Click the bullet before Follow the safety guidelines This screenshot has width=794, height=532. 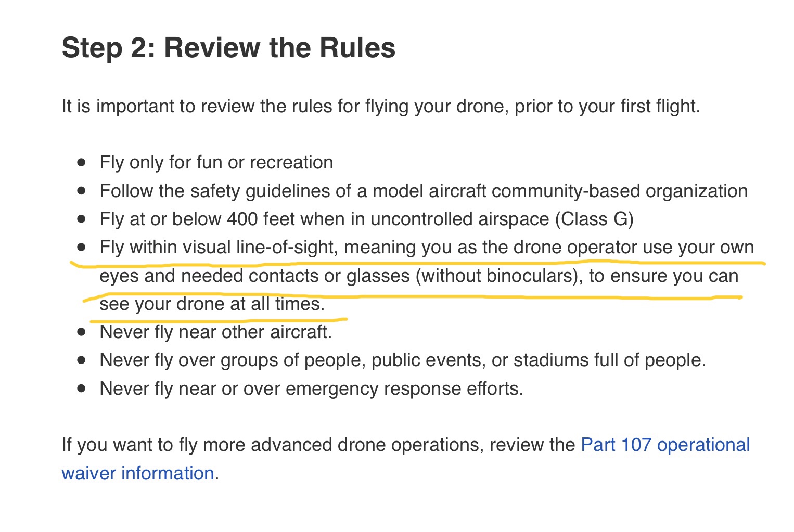81,191
